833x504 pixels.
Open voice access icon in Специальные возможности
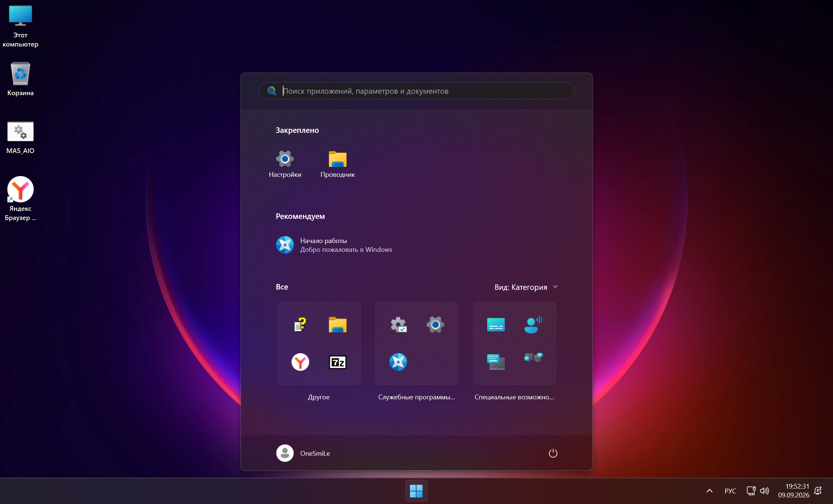click(x=533, y=325)
